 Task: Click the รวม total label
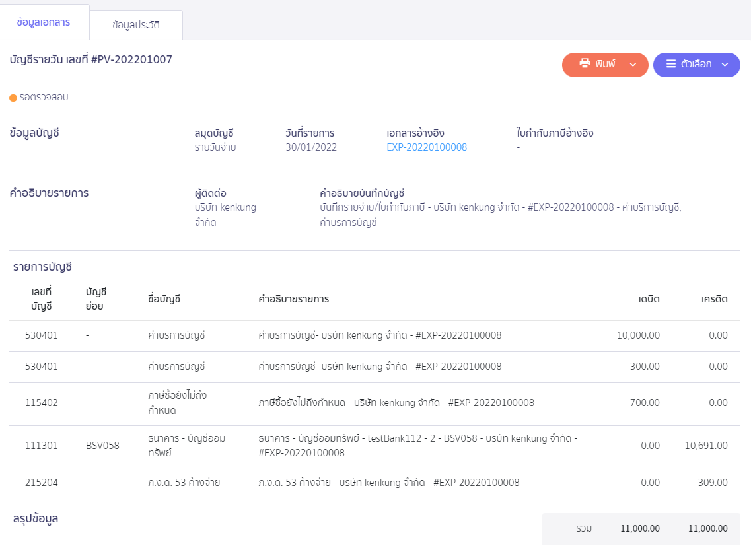(584, 529)
